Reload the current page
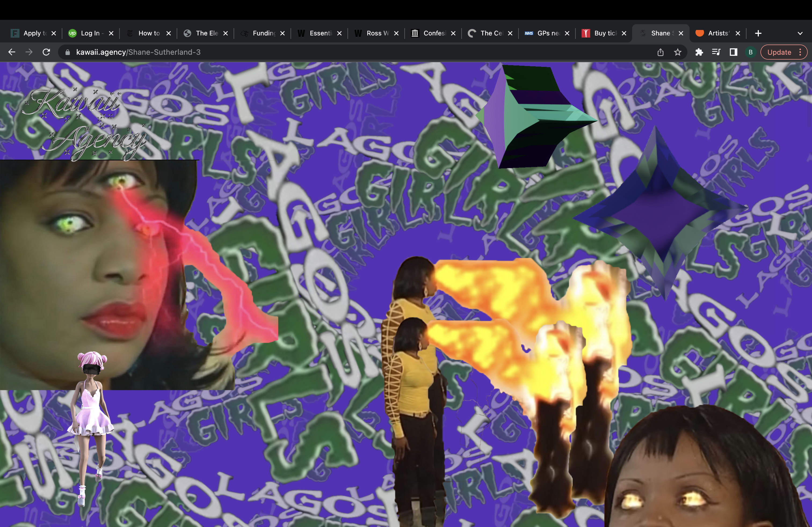The height and width of the screenshot is (527, 812). (46, 52)
